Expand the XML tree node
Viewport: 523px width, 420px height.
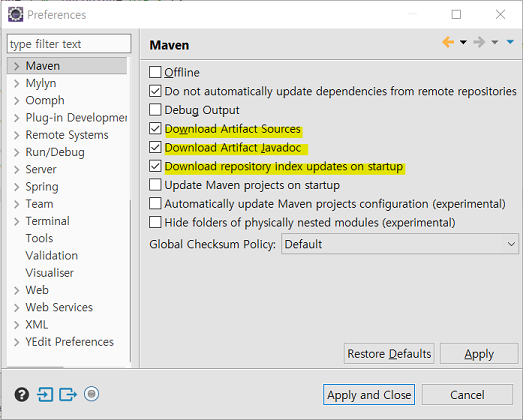click(17, 325)
